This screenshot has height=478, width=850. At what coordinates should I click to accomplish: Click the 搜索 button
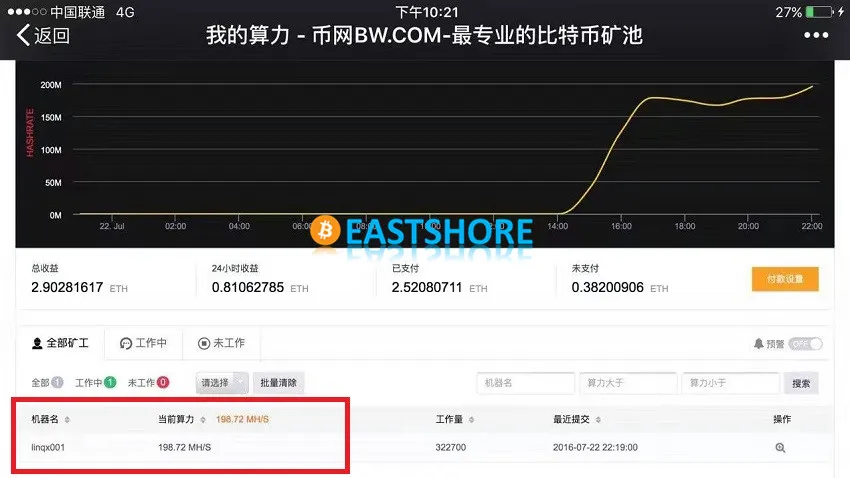(801, 383)
